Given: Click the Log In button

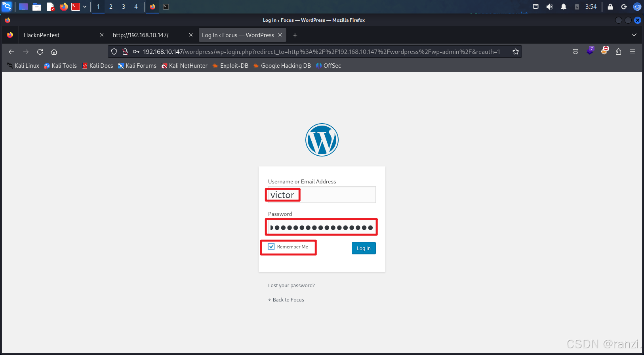Looking at the screenshot, I should (364, 248).
